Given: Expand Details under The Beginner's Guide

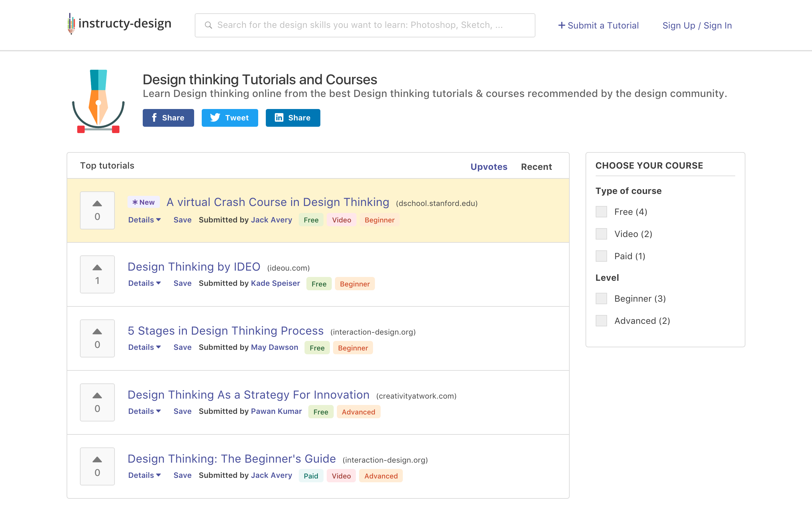Looking at the screenshot, I should click(144, 475).
